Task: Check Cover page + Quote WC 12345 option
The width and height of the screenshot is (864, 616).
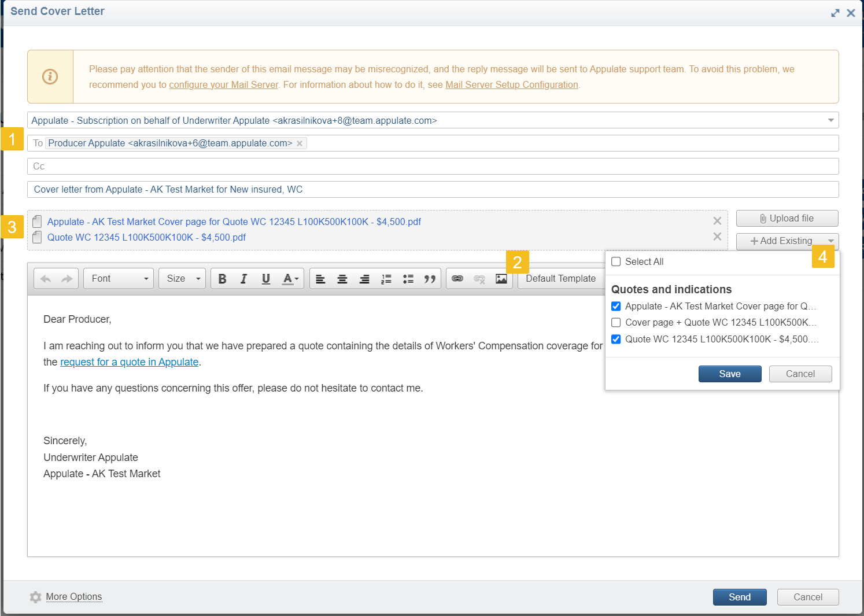Action: click(x=616, y=322)
